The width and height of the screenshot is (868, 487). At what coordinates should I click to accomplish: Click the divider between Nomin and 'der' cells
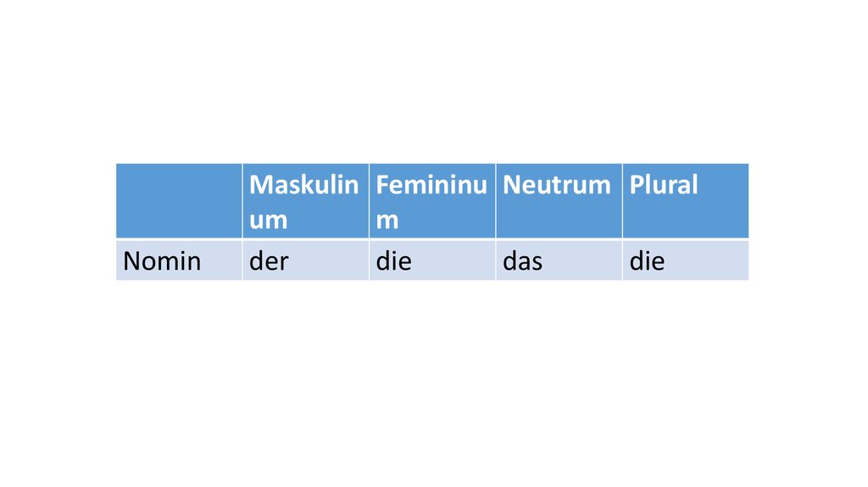pyautogui.click(x=242, y=260)
